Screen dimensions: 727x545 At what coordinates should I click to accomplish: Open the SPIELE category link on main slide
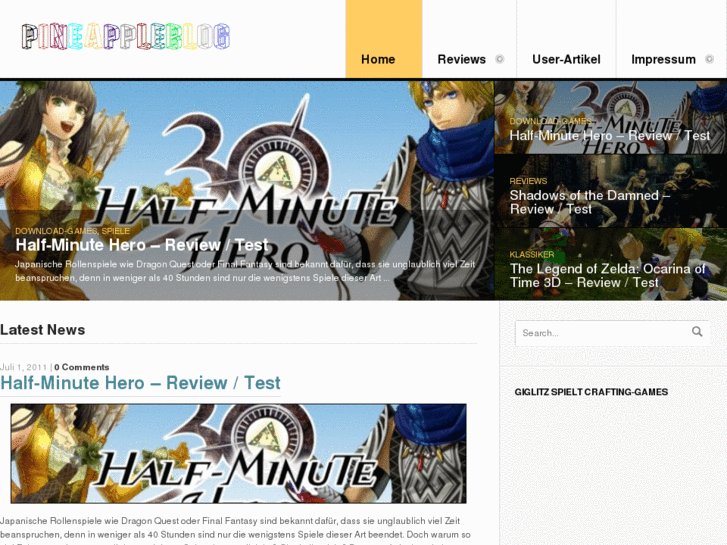(x=115, y=231)
